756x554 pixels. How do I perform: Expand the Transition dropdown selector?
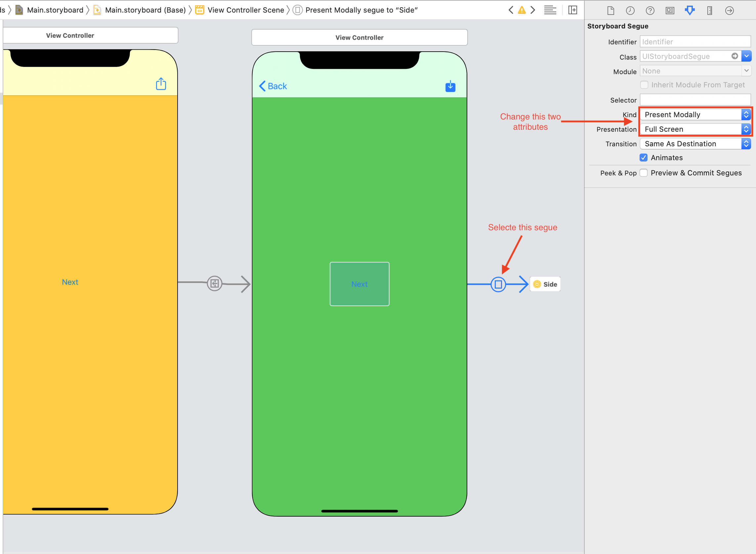(x=745, y=143)
